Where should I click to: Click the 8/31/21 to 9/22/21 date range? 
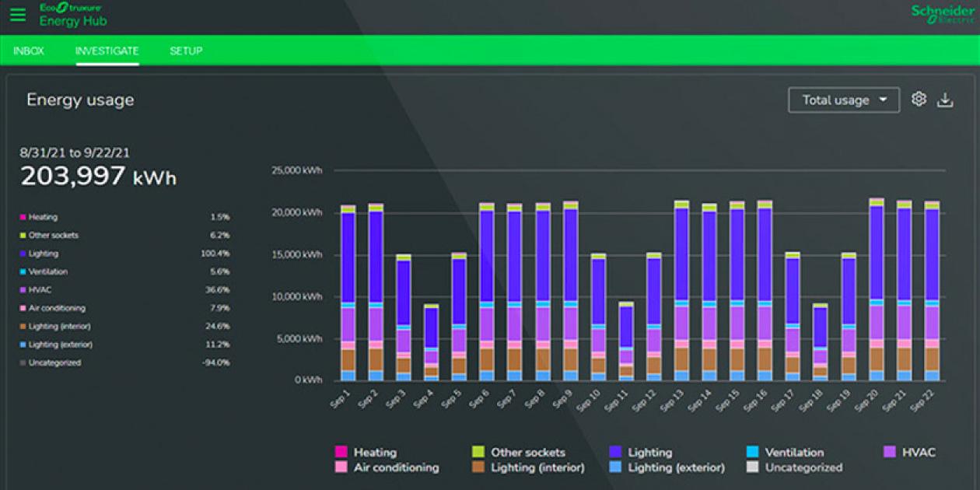pyautogui.click(x=75, y=153)
